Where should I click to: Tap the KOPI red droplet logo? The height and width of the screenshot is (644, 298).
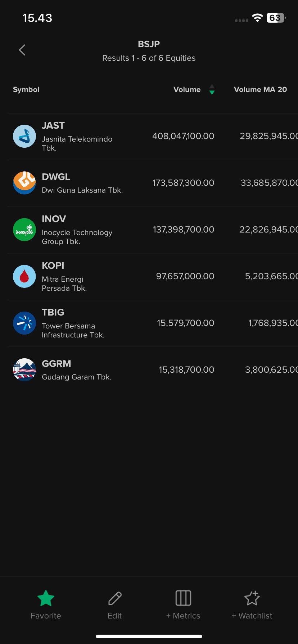click(24, 276)
